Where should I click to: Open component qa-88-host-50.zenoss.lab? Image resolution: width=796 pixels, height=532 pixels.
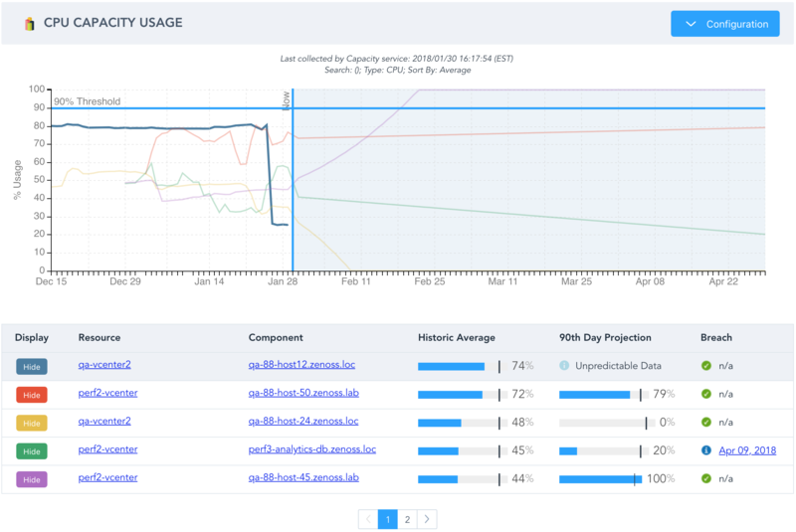pos(303,393)
